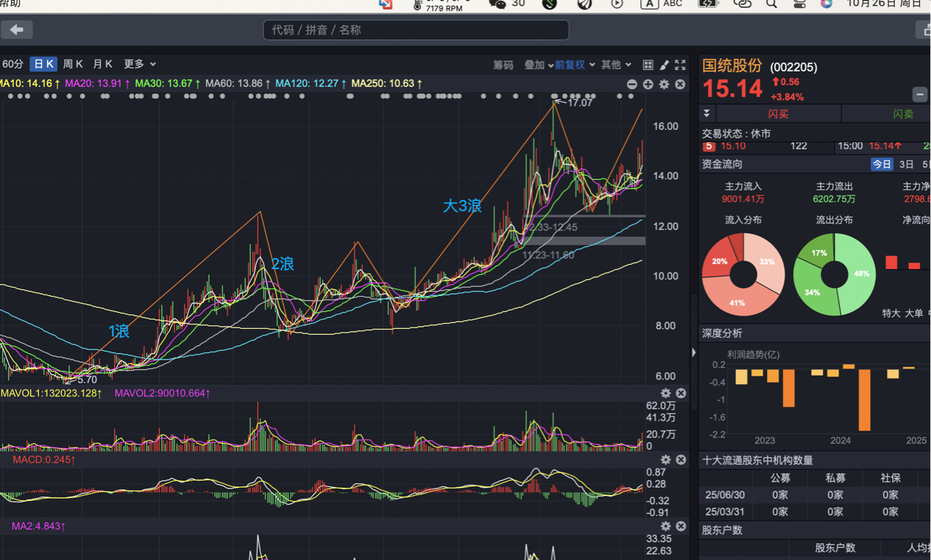Open Siri from the menu bar
This screenshot has height=560, width=931.
click(826, 4)
